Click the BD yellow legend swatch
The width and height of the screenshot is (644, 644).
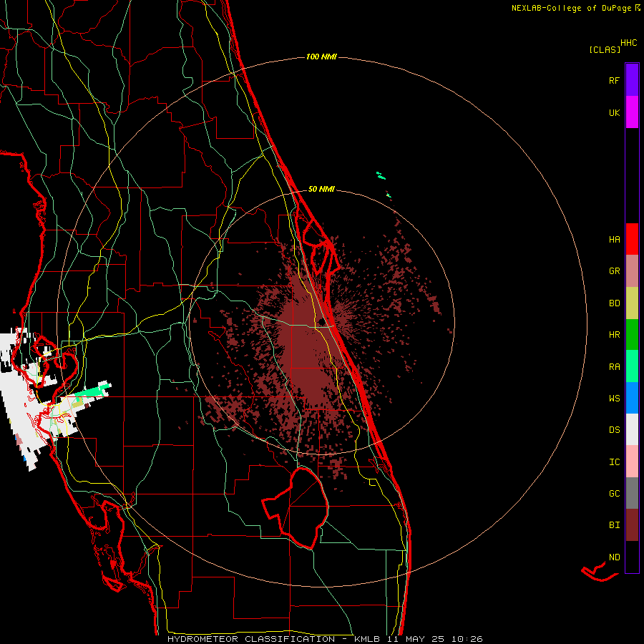click(632, 303)
